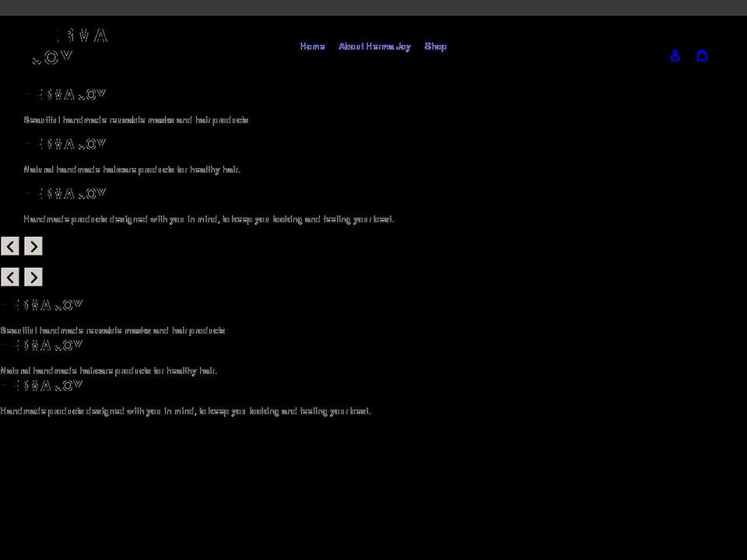Viewport: 747px width, 560px height.
Task: Select Home in the navigation bar
Action: 312,47
